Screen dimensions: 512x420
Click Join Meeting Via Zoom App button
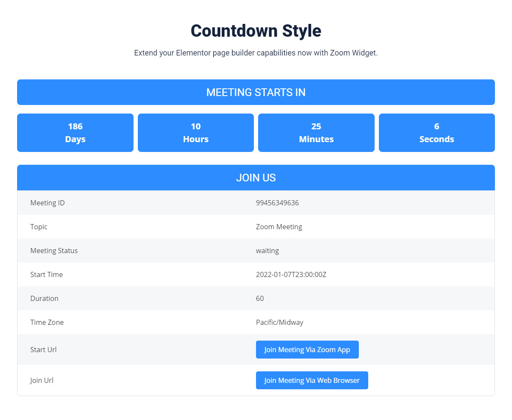(x=307, y=350)
